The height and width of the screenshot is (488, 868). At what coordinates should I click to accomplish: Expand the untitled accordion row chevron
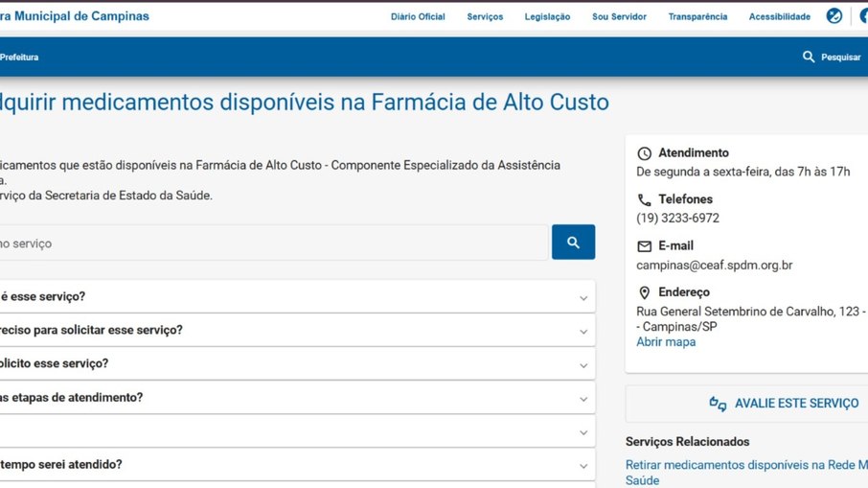point(582,432)
